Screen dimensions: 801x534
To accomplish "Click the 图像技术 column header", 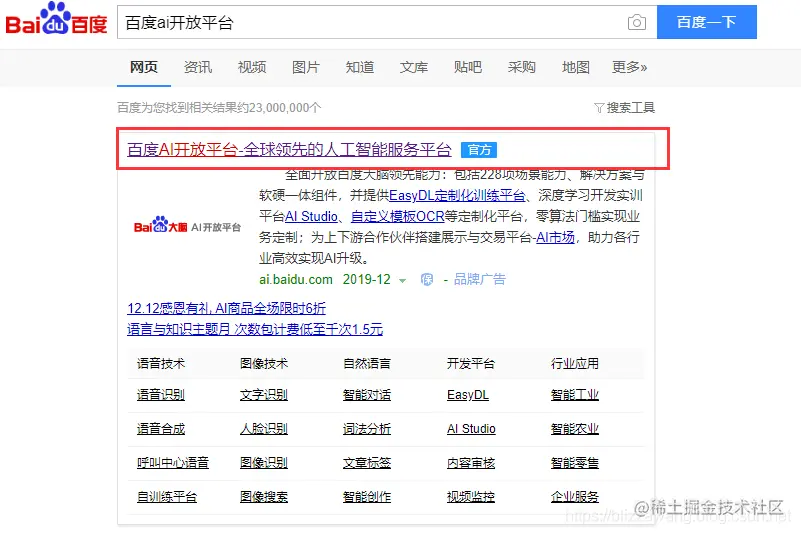I will [x=264, y=363].
